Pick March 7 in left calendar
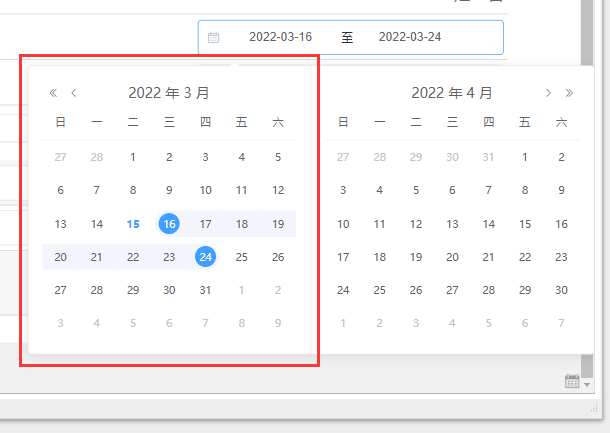The width and height of the screenshot is (610, 433). 96,190
